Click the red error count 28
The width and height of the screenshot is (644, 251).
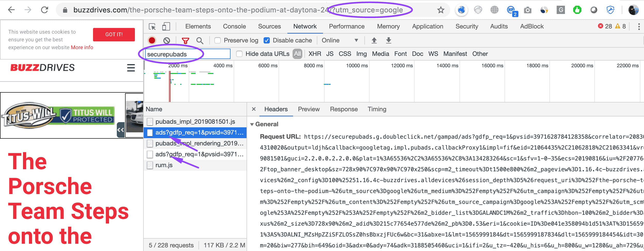click(605, 26)
